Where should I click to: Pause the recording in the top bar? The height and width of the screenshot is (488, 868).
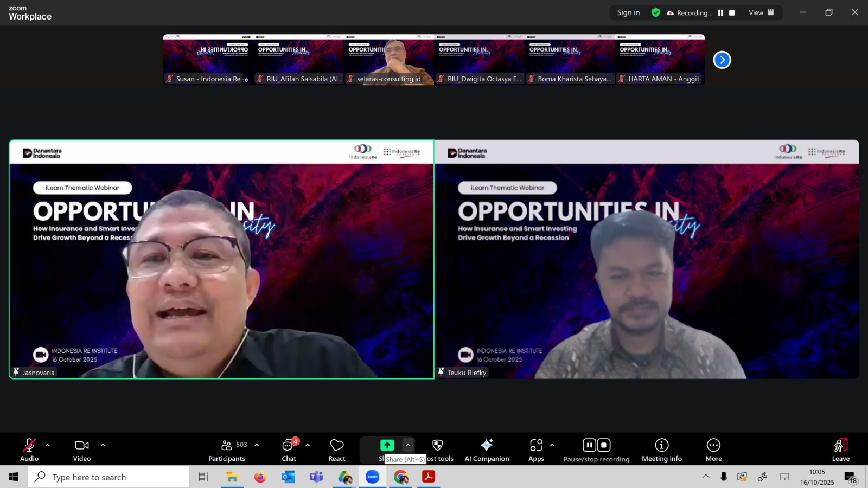tap(720, 13)
